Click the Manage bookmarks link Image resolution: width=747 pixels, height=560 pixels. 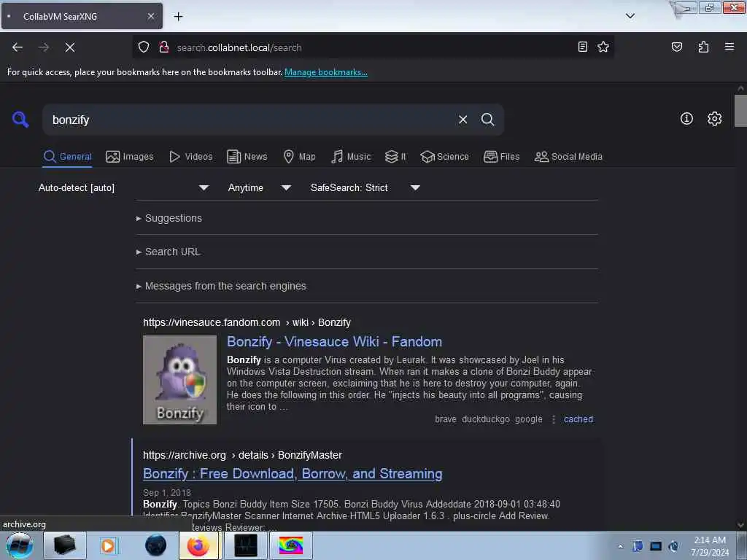(326, 72)
